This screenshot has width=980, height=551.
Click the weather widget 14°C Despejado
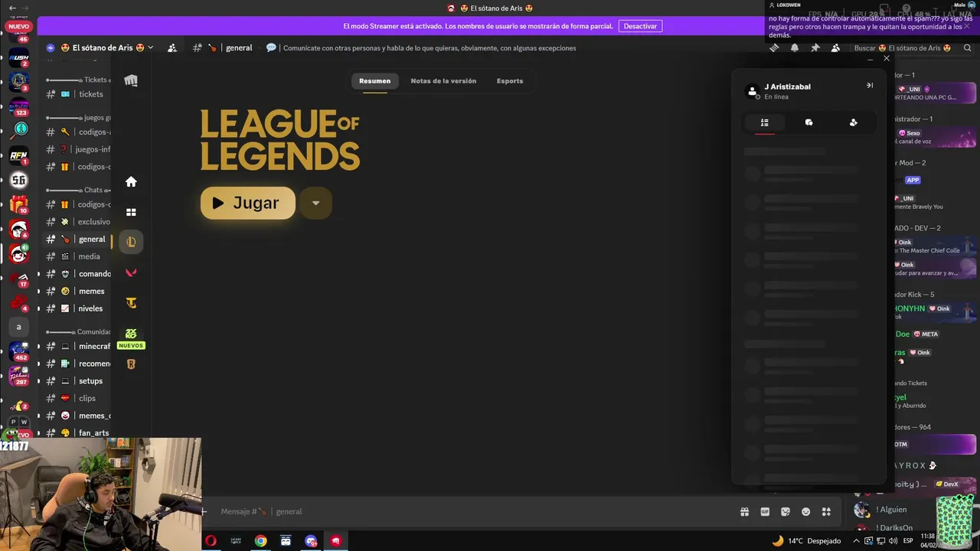pos(806,540)
